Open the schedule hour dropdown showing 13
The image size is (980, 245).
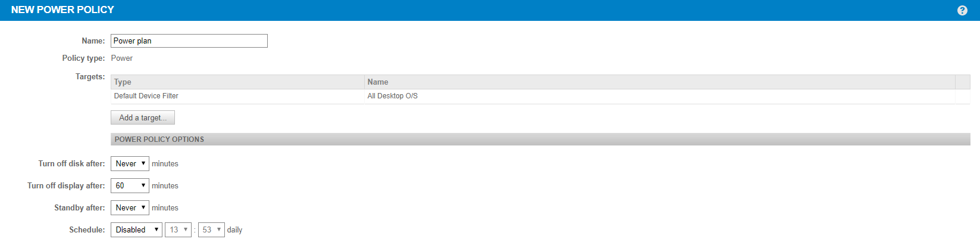(178, 230)
